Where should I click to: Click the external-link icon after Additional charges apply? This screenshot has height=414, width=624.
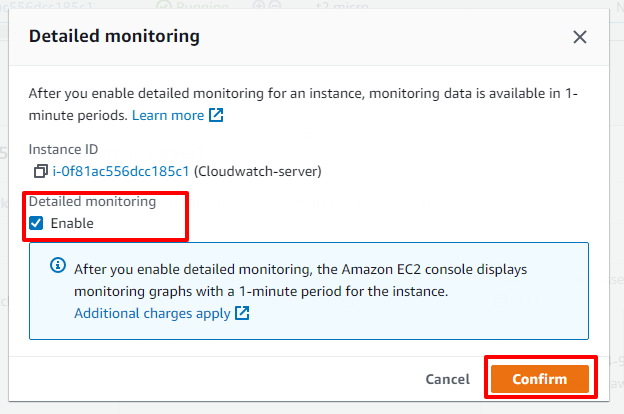click(x=242, y=313)
